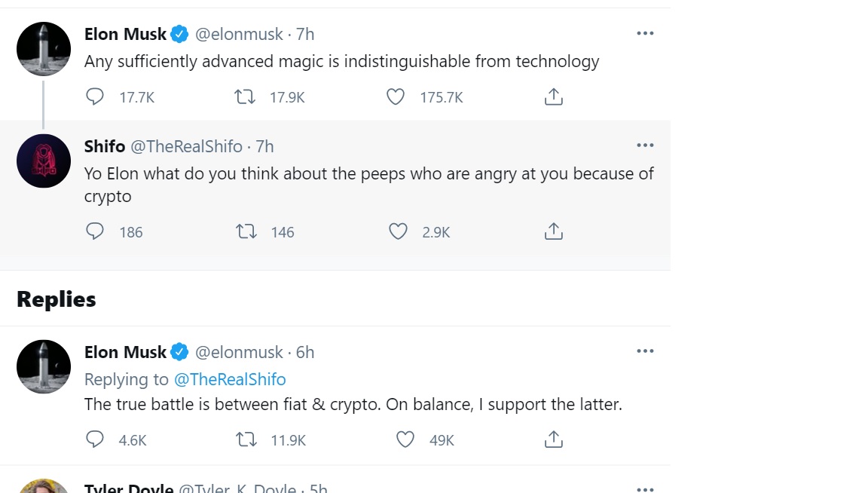Reply to Elon Musk's magic tweet
This screenshot has width=868, height=493.
95,97
